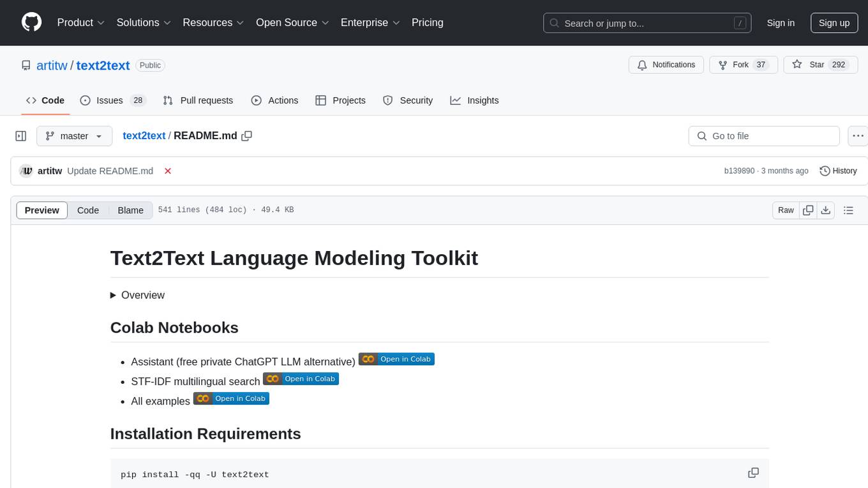868x488 pixels.
Task: Expand the Overview disclosure section
Action: [x=137, y=295]
